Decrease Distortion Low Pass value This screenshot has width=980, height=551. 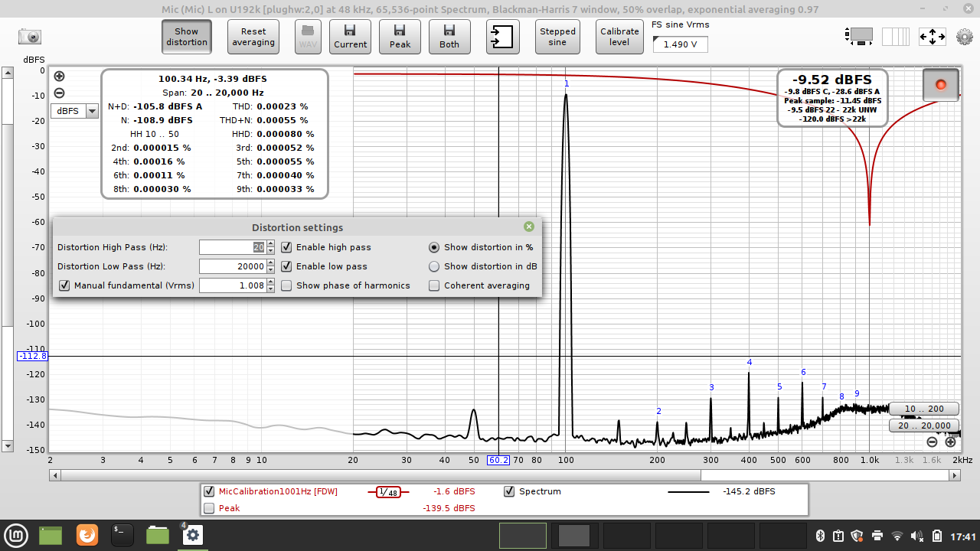pyautogui.click(x=270, y=270)
